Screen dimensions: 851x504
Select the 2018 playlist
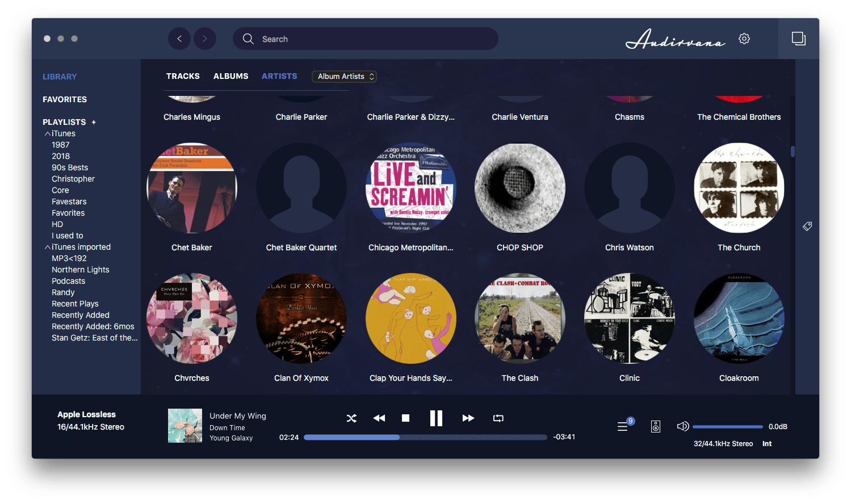click(61, 156)
